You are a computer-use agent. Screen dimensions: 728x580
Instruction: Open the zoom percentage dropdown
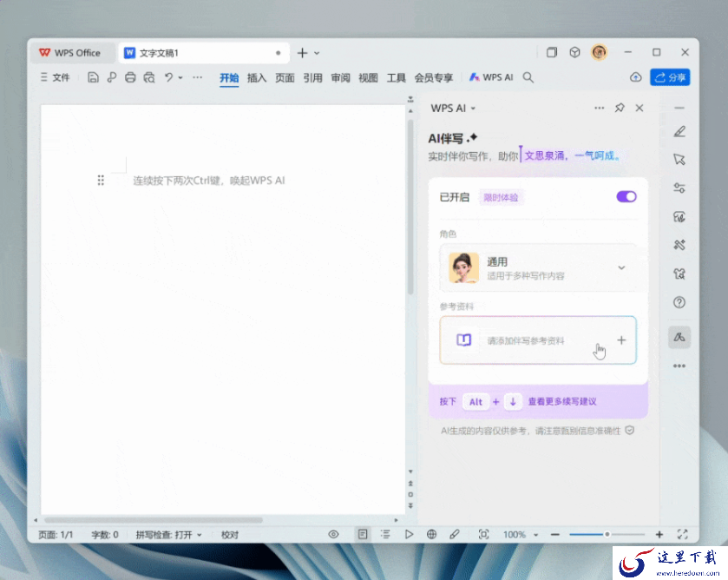(535, 535)
